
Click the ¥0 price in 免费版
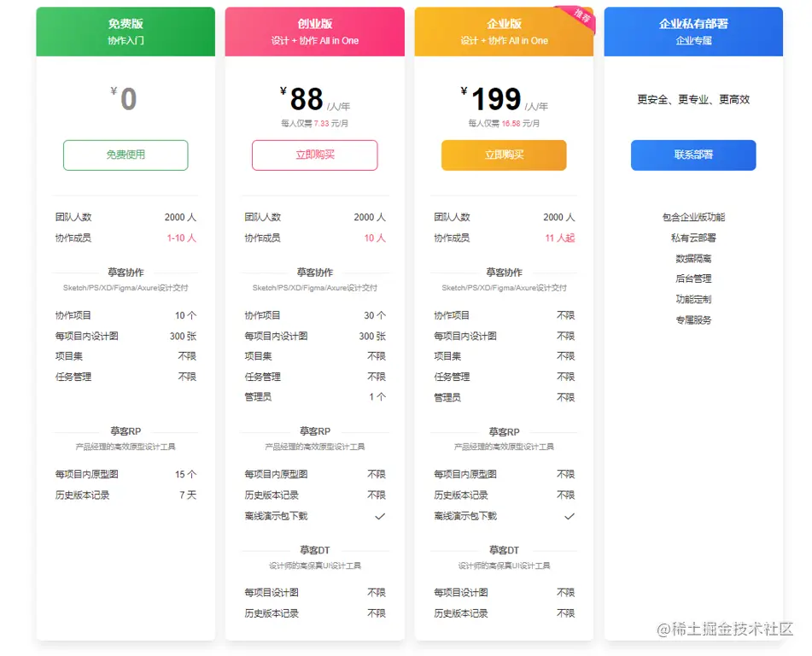coord(125,98)
